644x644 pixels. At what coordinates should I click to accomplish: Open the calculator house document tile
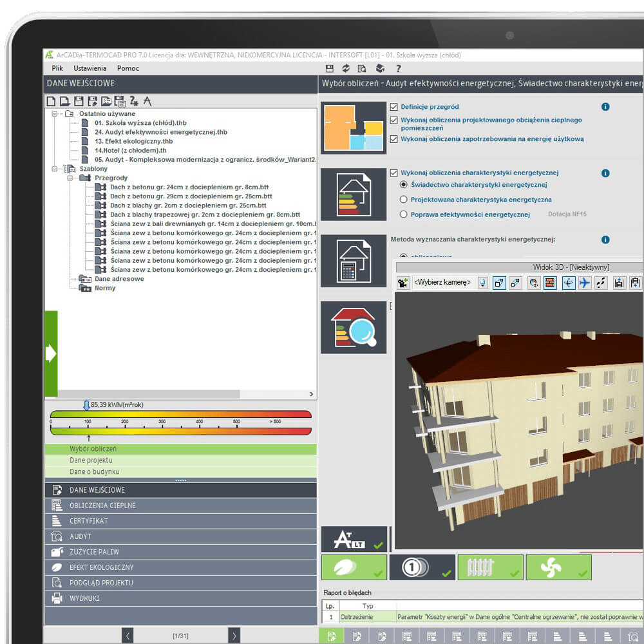pyautogui.click(x=353, y=261)
